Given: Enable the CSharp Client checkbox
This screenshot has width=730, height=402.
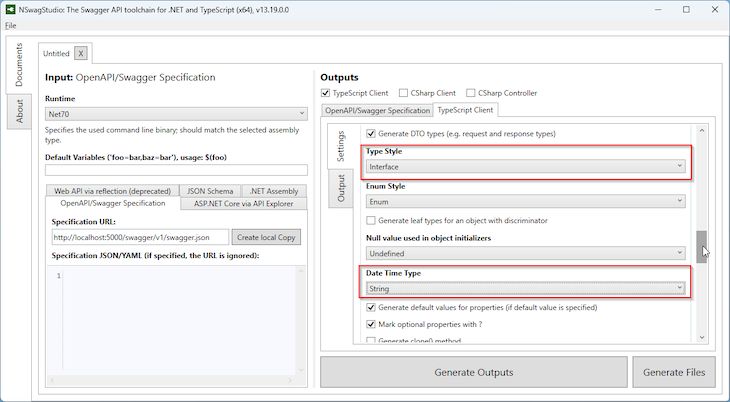Looking at the screenshot, I should coord(403,93).
